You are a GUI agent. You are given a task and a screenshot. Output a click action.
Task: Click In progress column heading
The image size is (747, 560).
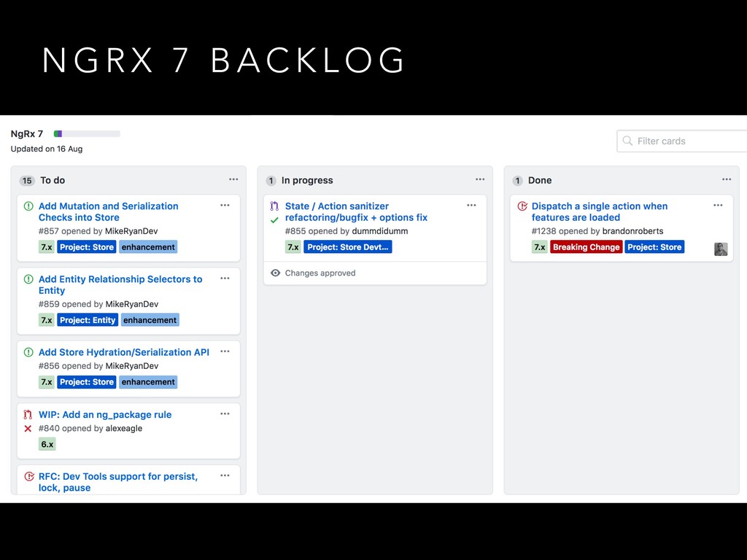point(307,181)
